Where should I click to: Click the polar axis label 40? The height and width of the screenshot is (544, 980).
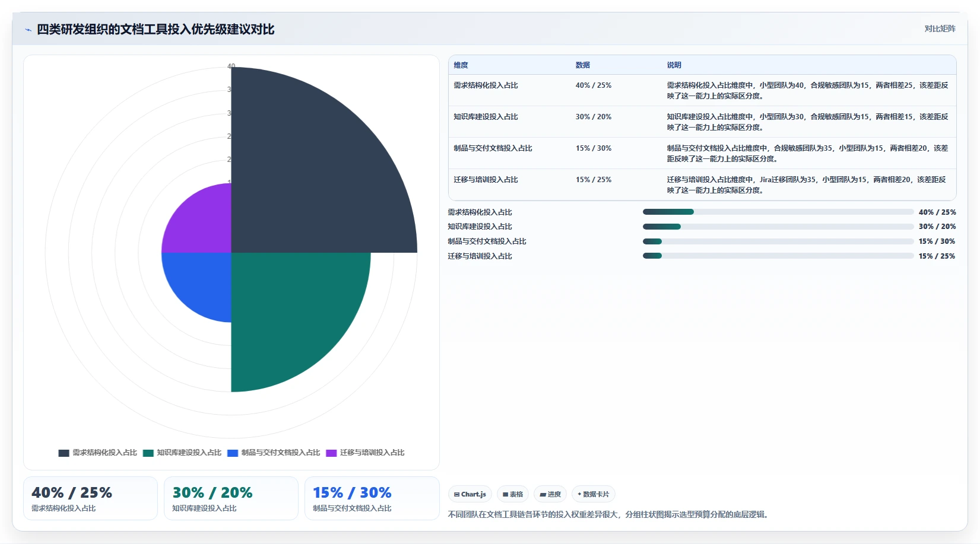231,66
